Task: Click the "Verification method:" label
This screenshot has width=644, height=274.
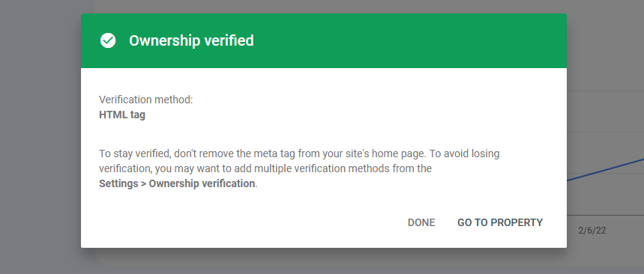Action: 145,100
